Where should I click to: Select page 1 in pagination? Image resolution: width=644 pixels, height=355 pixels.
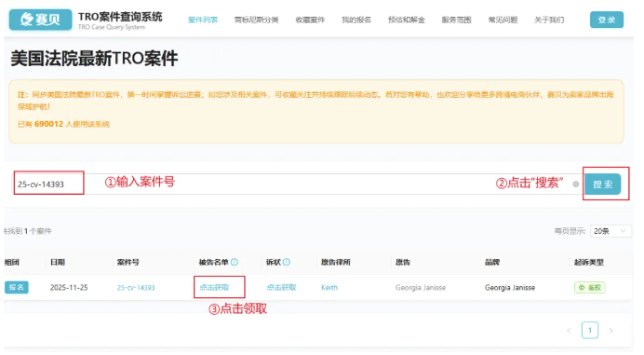click(590, 331)
